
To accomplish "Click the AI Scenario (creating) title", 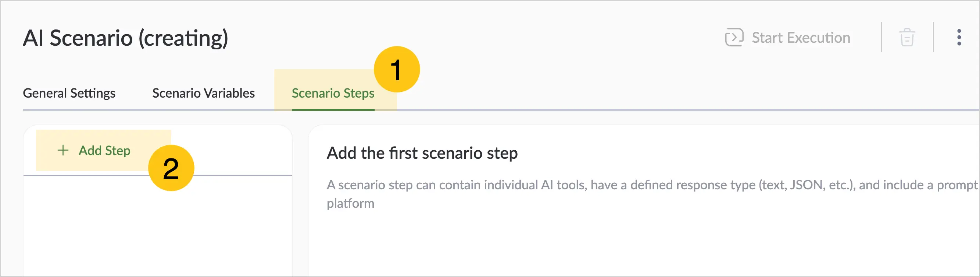I will click(126, 38).
